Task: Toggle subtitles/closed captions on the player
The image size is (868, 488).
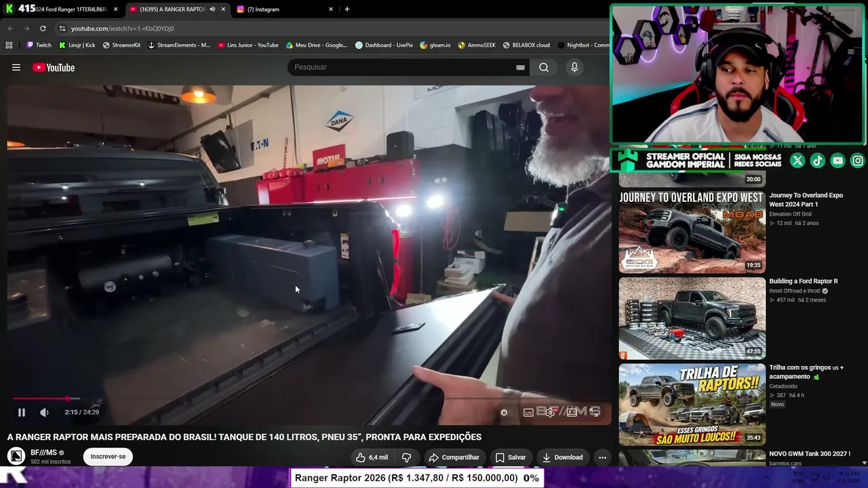Action: pos(528,412)
